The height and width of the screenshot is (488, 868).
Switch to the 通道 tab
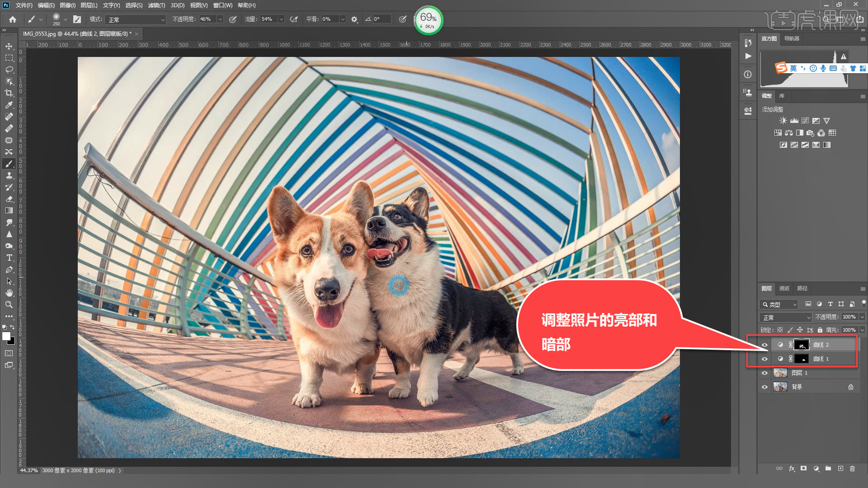pyautogui.click(x=784, y=288)
